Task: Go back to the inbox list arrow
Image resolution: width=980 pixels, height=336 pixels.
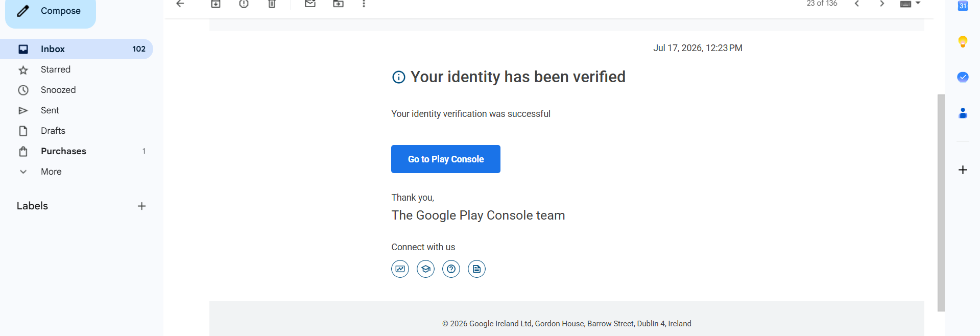Action: [180, 4]
